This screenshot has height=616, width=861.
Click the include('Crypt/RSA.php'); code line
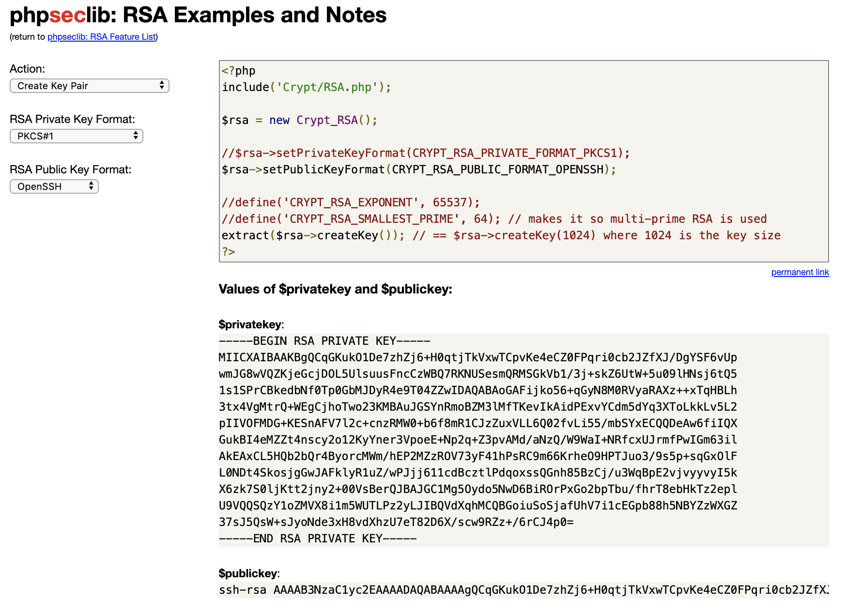[307, 87]
